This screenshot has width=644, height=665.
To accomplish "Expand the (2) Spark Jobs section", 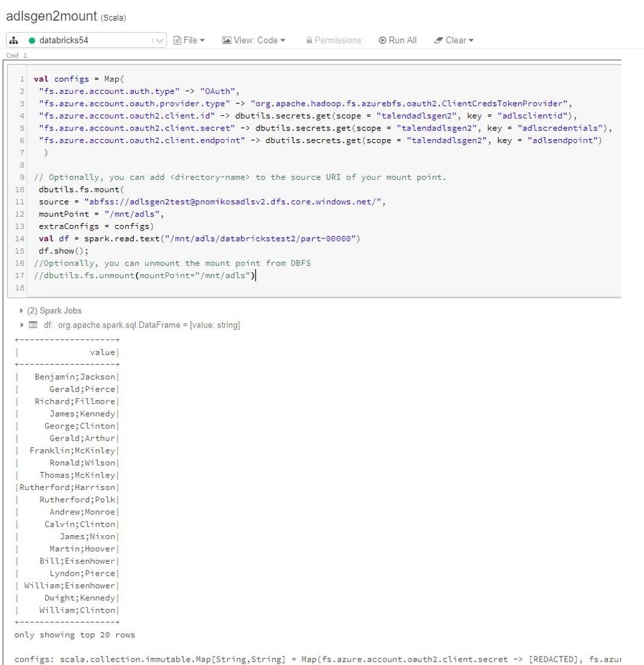I will 21,310.
